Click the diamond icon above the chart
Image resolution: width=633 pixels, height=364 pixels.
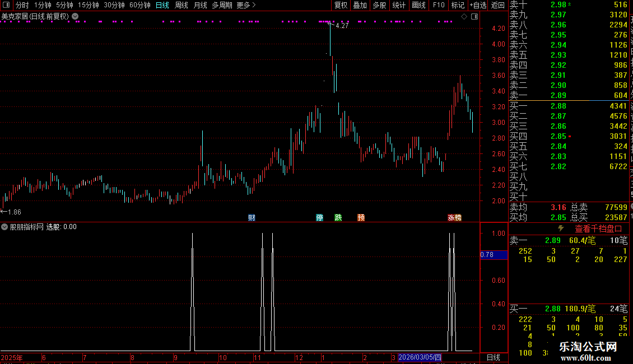[464, 17]
